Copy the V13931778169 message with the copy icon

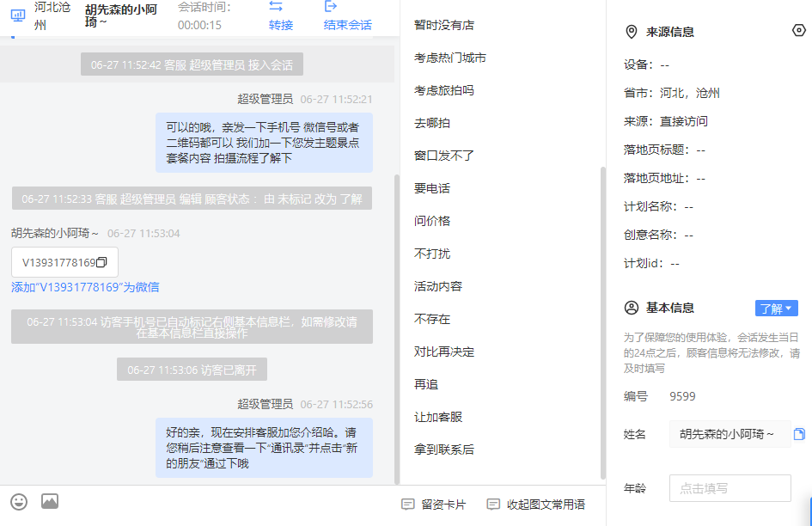[x=101, y=262]
